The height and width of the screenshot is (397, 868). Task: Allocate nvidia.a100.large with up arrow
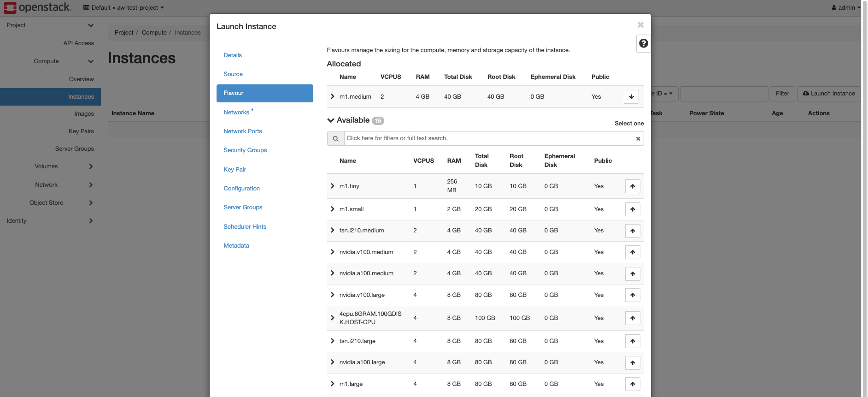tap(633, 363)
